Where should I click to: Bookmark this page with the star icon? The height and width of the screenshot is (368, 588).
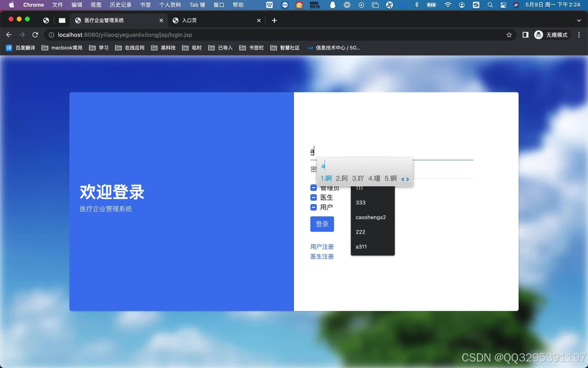click(509, 35)
